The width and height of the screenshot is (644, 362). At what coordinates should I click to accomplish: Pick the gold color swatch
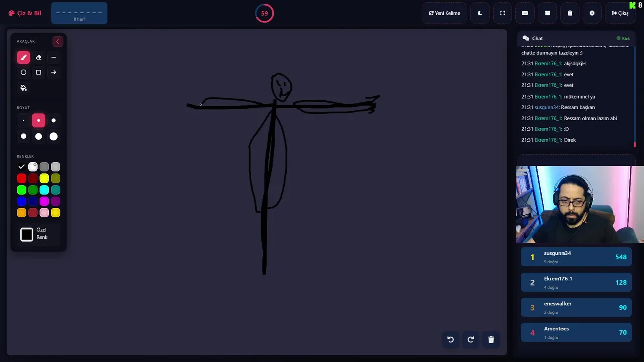coord(56,213)
